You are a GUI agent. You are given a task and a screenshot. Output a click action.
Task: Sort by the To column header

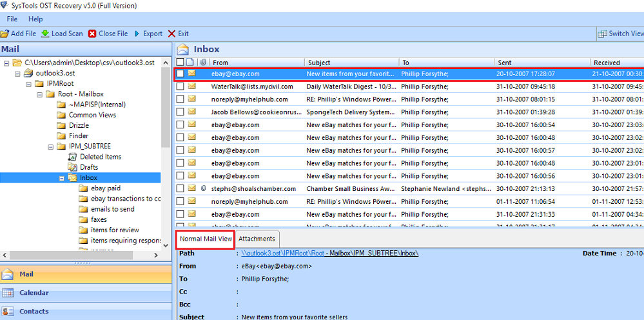point(447,63)
